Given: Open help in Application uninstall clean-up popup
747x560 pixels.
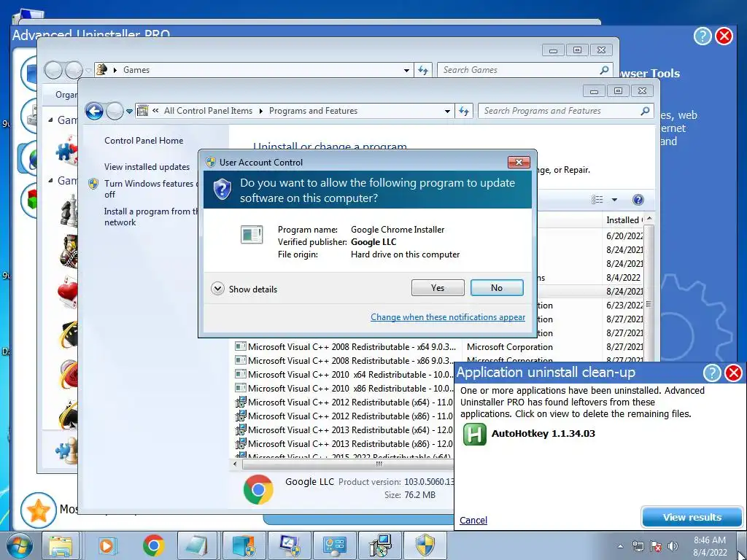Looking at the screenshot, I should point(712,373).
